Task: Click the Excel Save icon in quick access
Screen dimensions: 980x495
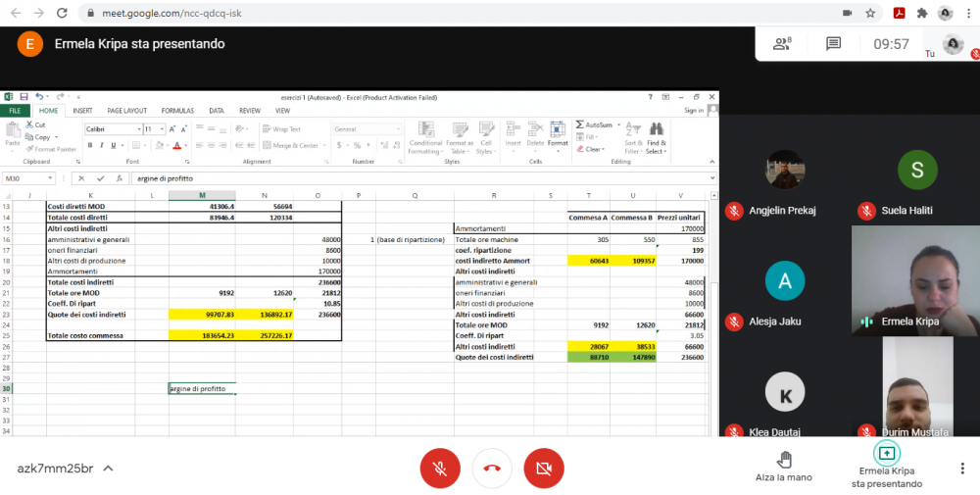Action: coord(24,97)
